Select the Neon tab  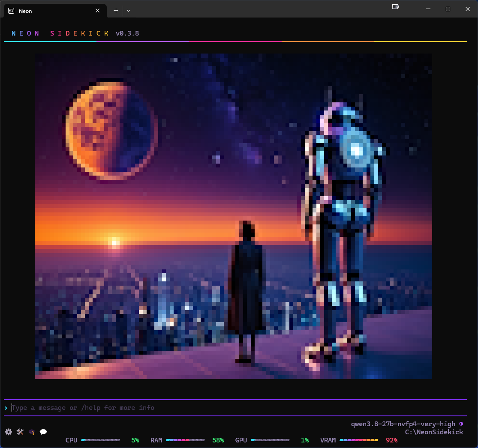click(x=55, y=11)
